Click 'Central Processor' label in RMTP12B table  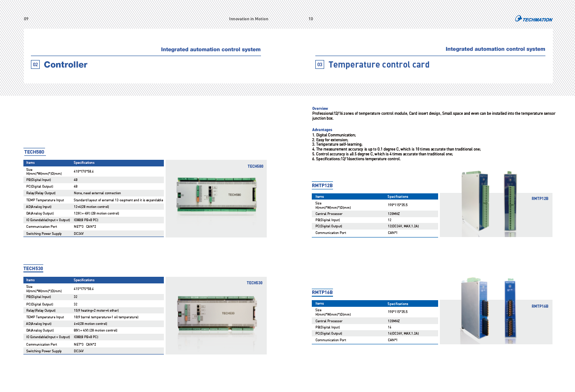point(329,214)
